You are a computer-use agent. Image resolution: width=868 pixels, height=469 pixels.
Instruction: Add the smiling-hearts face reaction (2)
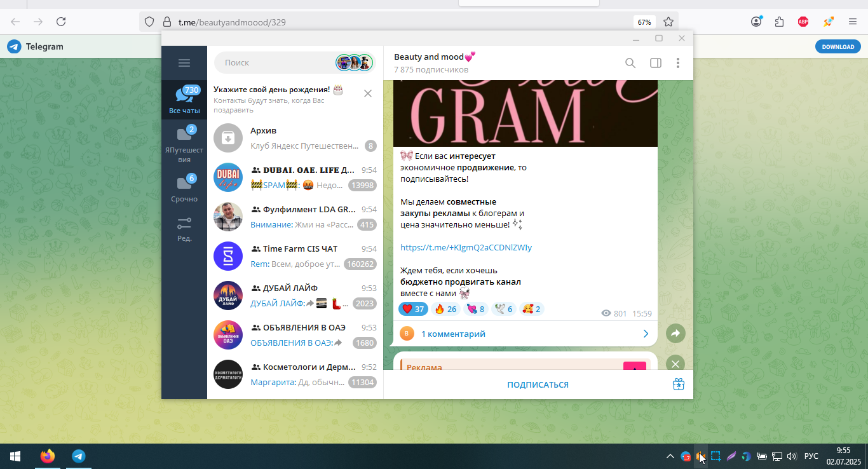click(x=532, y=309)
